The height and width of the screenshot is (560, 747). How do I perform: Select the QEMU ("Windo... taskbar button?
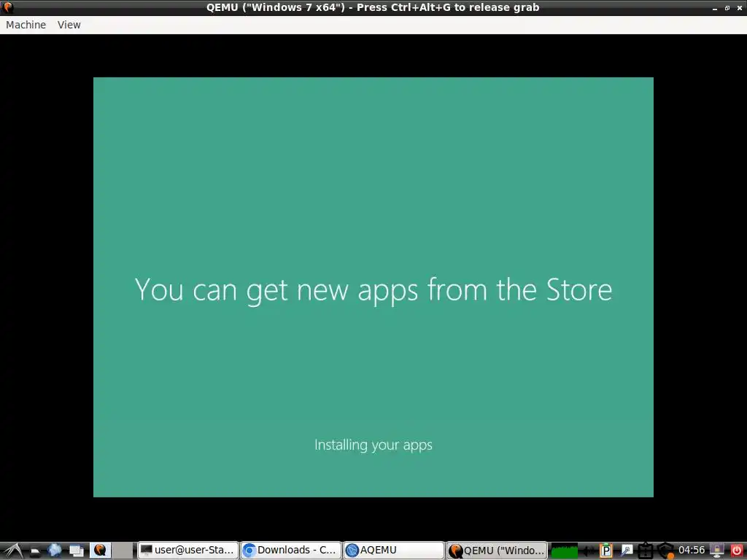point(497,551)
